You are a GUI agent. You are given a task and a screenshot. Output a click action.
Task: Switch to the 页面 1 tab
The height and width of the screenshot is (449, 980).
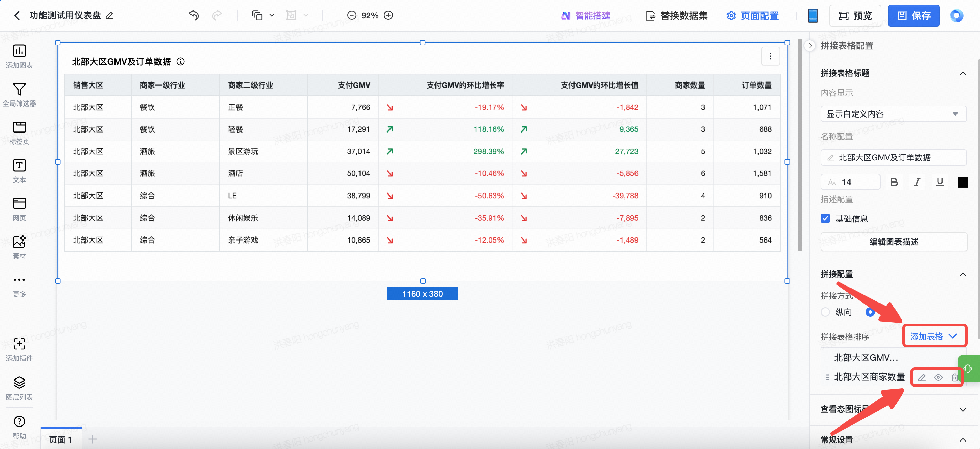click(61, 439)
